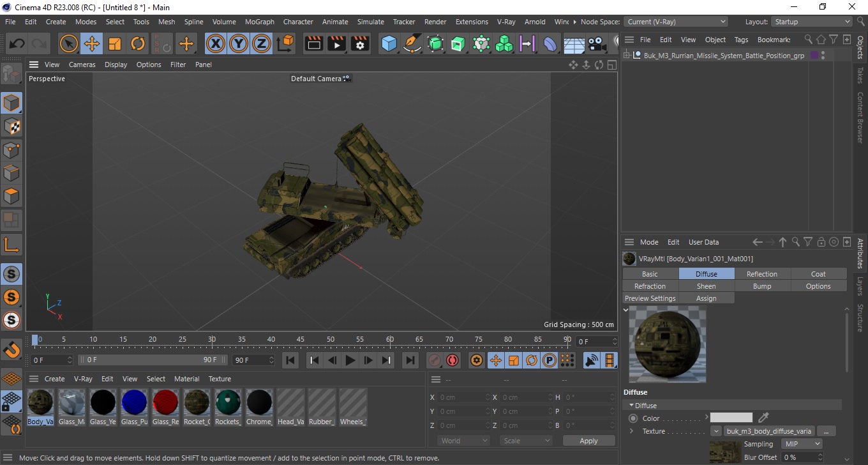Image resolution: width=868 pixels, height=465 pixels.
Task: Open Layout Startup dropdown
Action: [x=811, y=22]
